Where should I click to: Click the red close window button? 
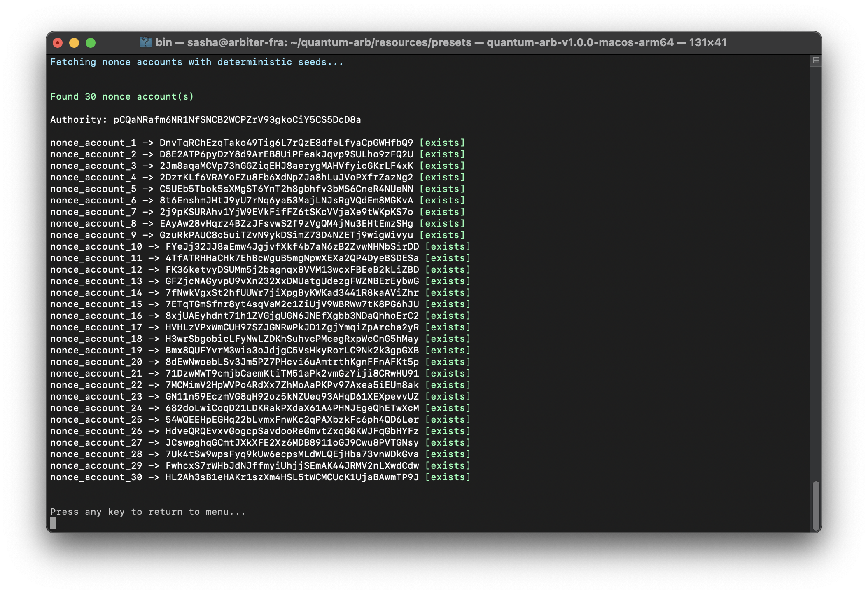pyautogui.click(x=58, y=43)
